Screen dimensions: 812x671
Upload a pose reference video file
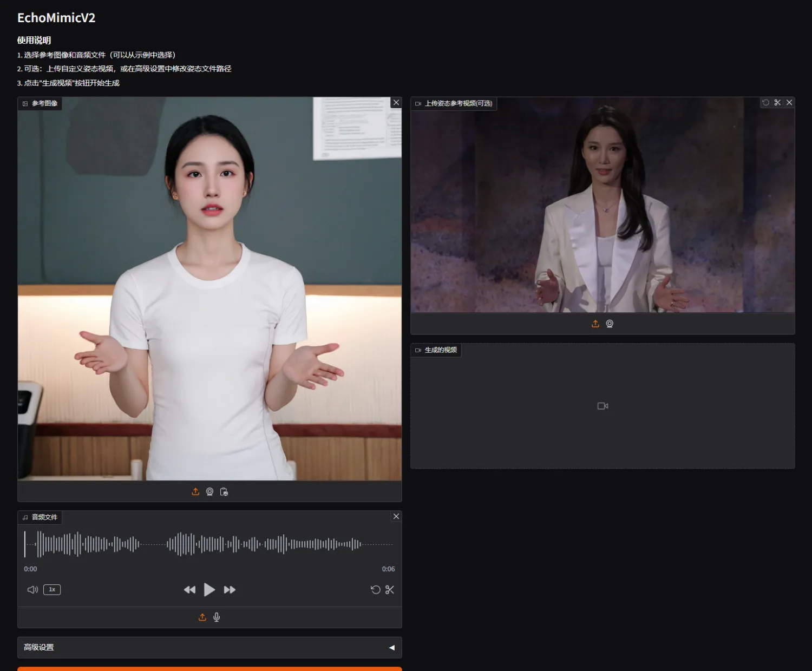[595, 324]
